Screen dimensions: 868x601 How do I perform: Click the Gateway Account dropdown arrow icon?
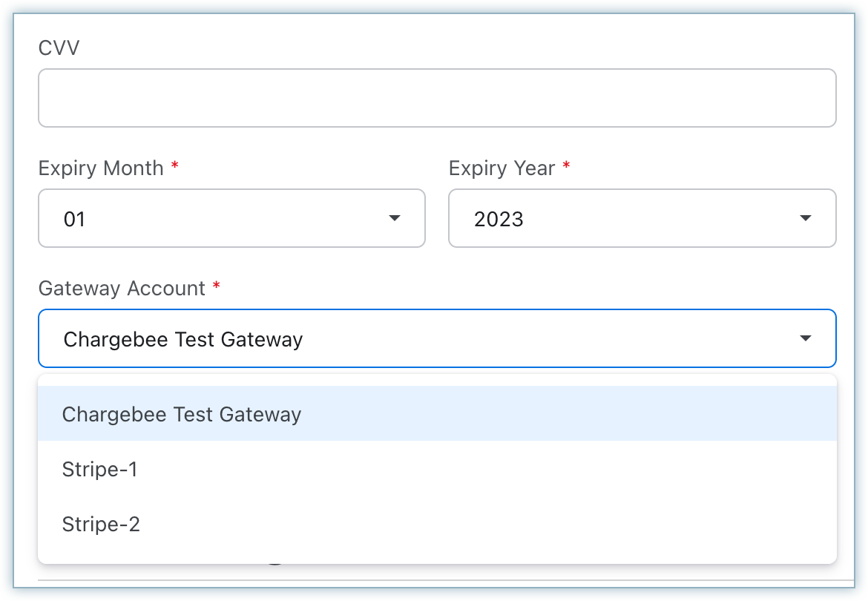point(806,338)
